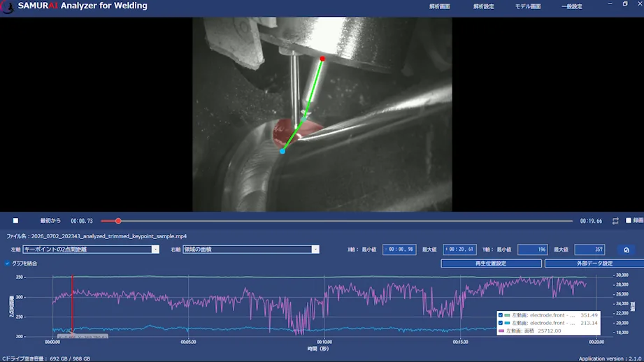This screenshot has width=644, height=362.
Task: Click the purple area legend color swatch
Action: coord(501,331)
